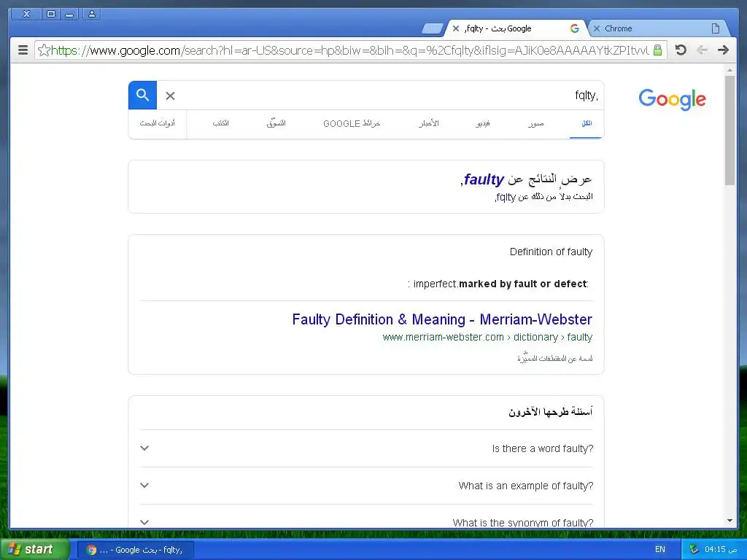Click the user profile icon in title bar

point(91,14)
